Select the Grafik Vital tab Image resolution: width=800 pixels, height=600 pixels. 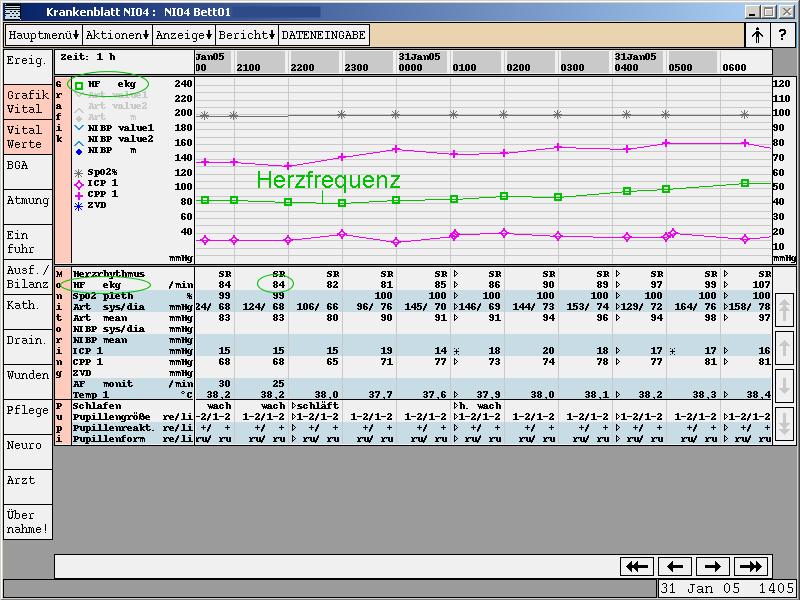pyautogui.click(x=28, y=102)
